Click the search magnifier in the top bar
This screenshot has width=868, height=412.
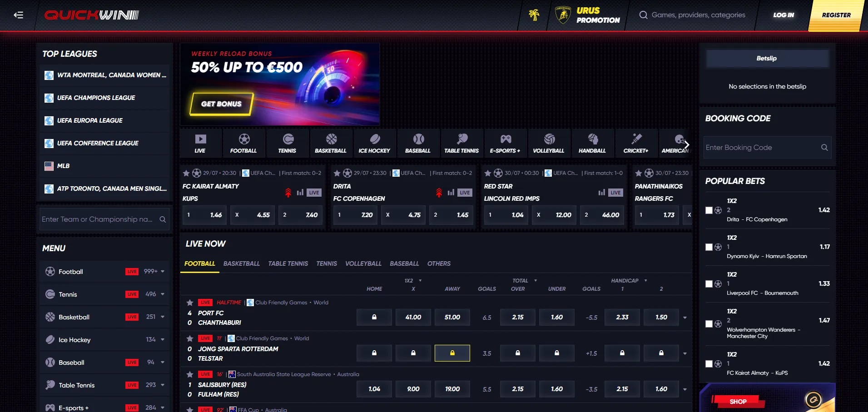(643, 15)
